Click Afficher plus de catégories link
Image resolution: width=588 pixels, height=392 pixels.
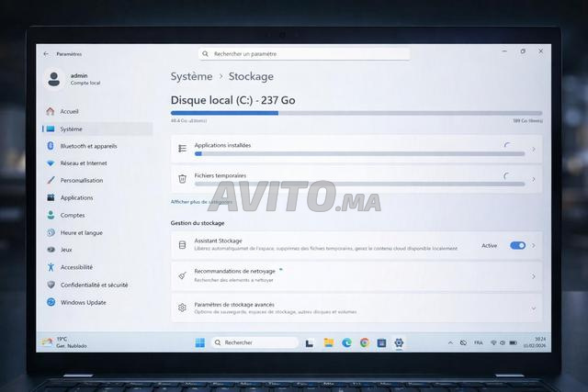pos(200,201)
